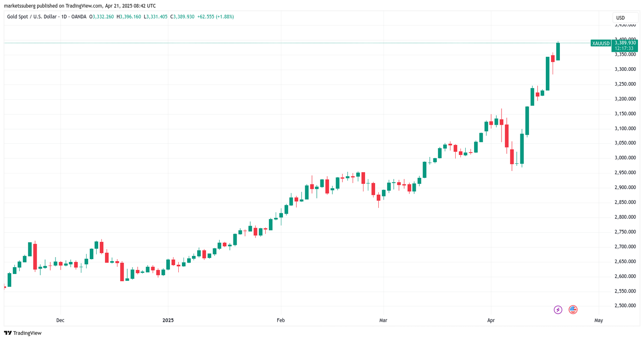Click the May label on time axis
The image size is (644, 340).
tap(599, 320)
